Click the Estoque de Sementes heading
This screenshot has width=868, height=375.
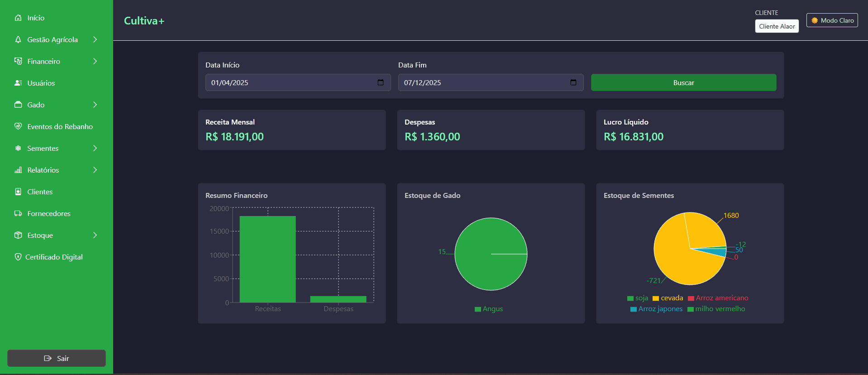coord(639,196)
